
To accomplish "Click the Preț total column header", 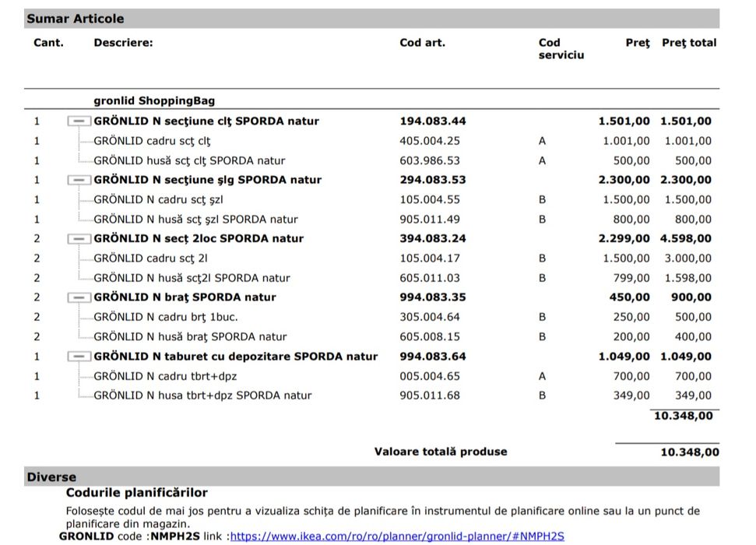I will (689, 43).
